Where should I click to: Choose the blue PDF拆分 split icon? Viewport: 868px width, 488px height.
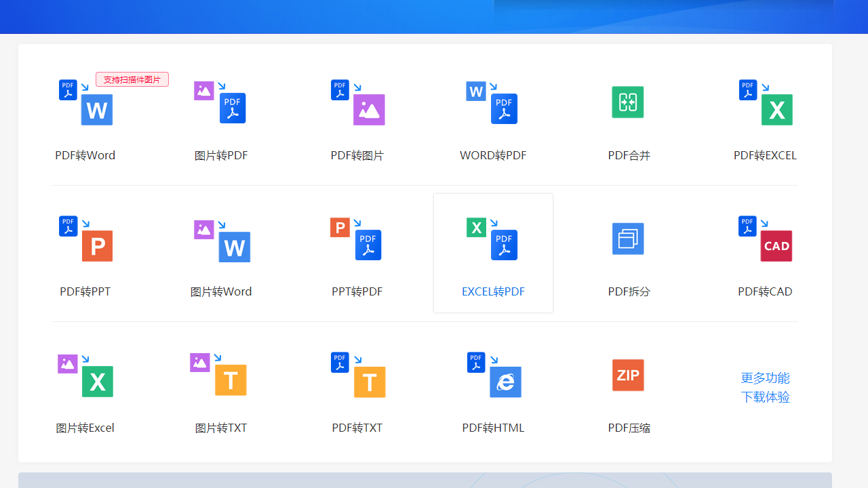point(628,239)
